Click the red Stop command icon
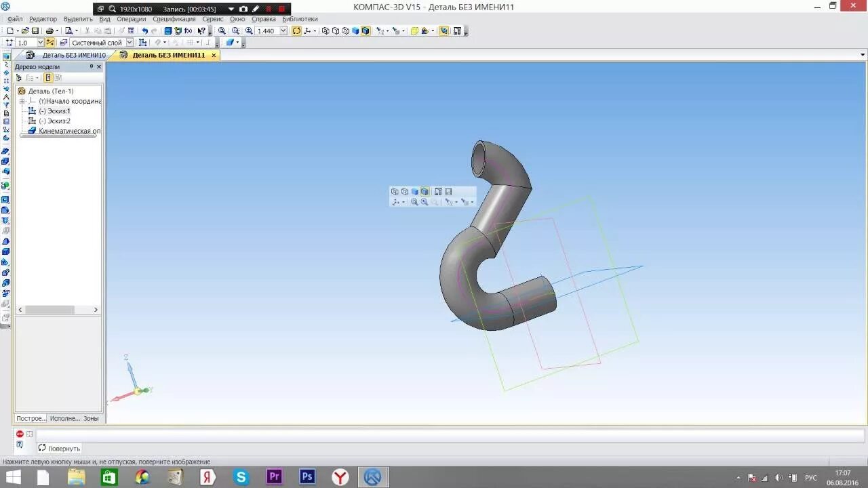Image resolution: width=868 pixels, height=488 pixels. click(x=20, y=434)
